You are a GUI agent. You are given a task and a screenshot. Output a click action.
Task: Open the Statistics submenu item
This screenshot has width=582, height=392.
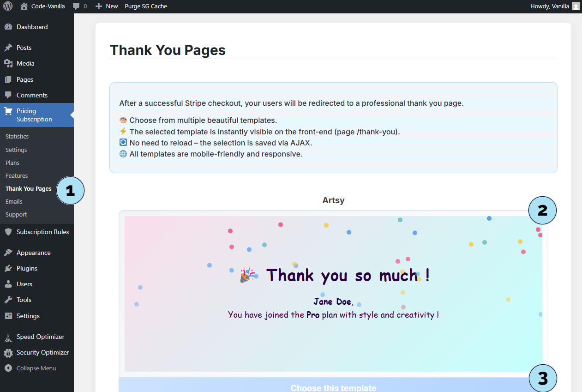pyautogui.click(x=17, y=136)
